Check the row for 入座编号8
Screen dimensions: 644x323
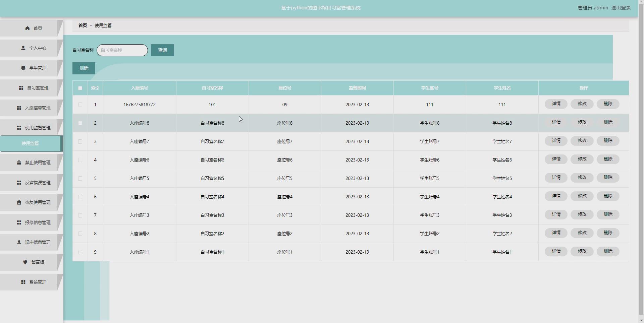coord(80,123)
